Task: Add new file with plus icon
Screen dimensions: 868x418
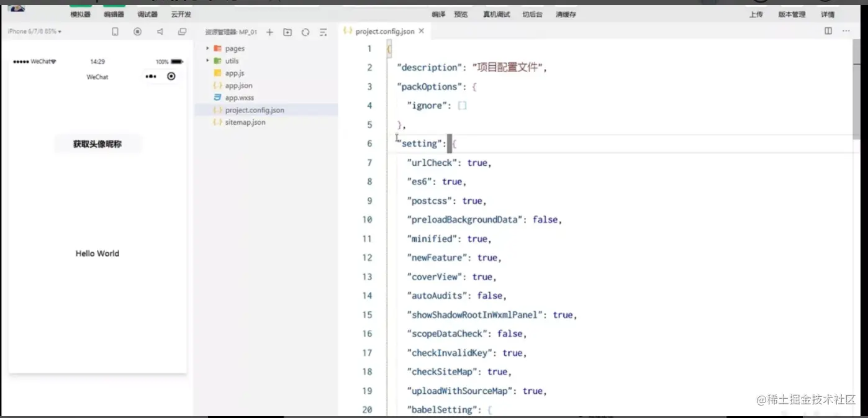Action: 269,32
